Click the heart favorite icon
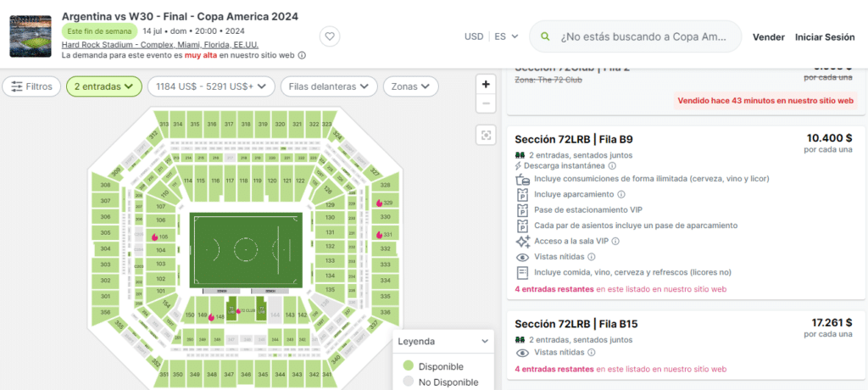Viewport: 868px width, 390px height. tap(331, 36)
